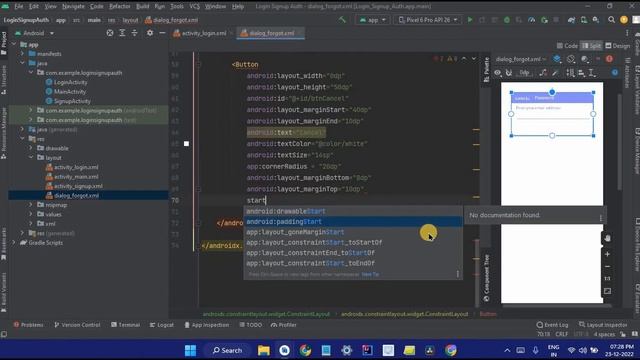This screenshot has width=640, height=360.
Task: Switch editor to Code view mode
Action: point(567,46)
